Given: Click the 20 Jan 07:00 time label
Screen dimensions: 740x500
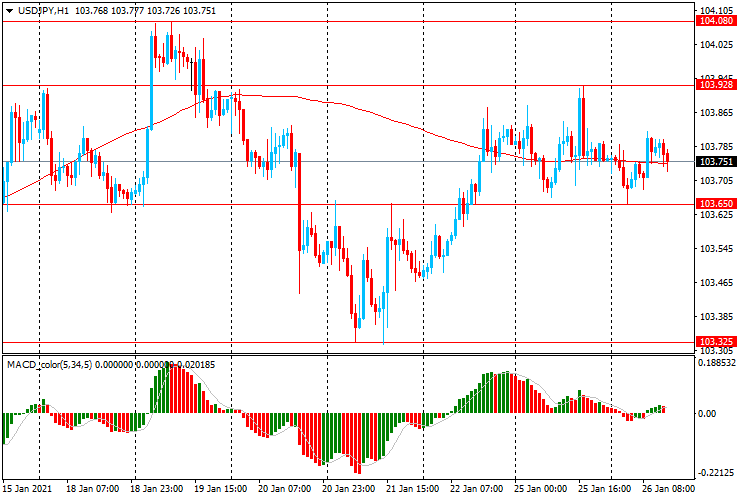Looking at the screenshot, I should coord(285,489).
